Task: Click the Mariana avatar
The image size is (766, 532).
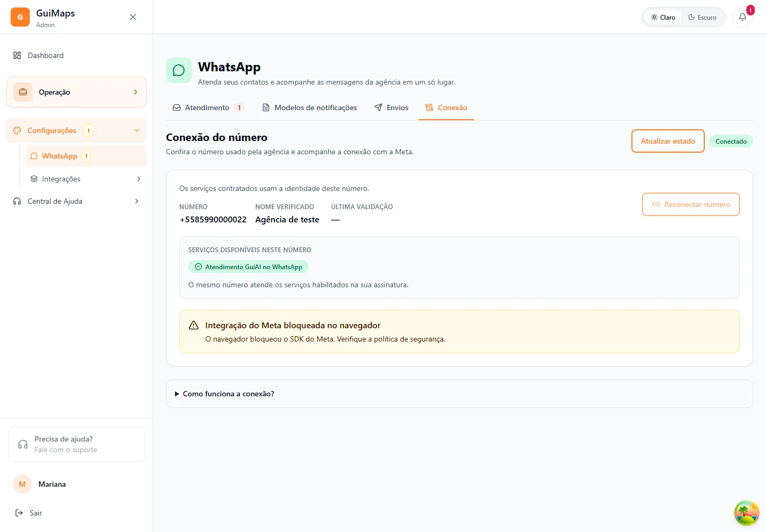Action: coord(22,484)
